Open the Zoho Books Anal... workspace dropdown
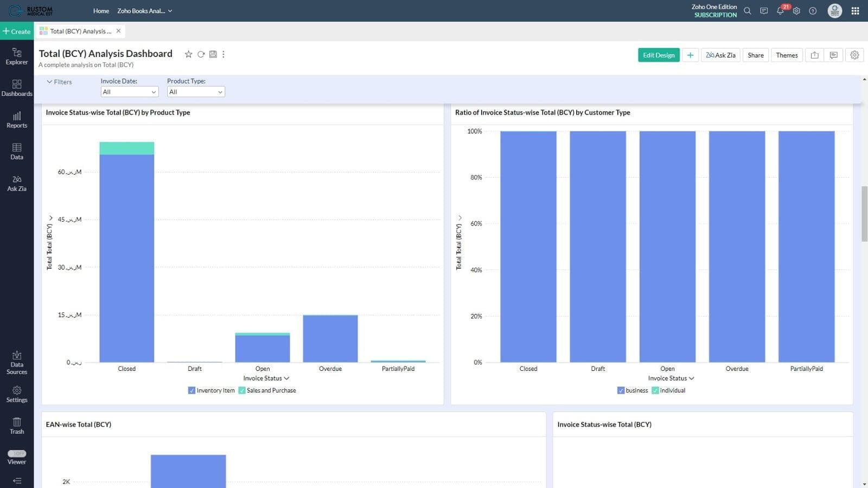This screenshot has height=488, width=868. click(x=145, y=11)
